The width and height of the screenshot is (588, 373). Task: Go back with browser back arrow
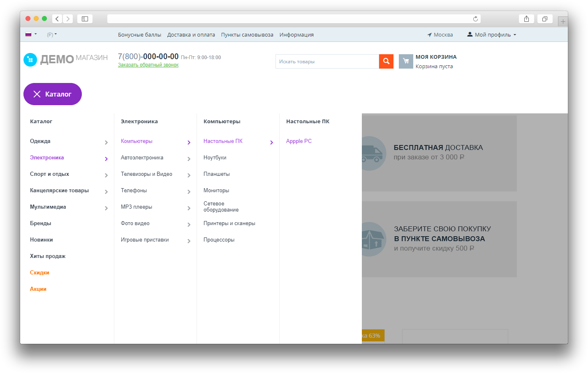(x=57, y=19)
